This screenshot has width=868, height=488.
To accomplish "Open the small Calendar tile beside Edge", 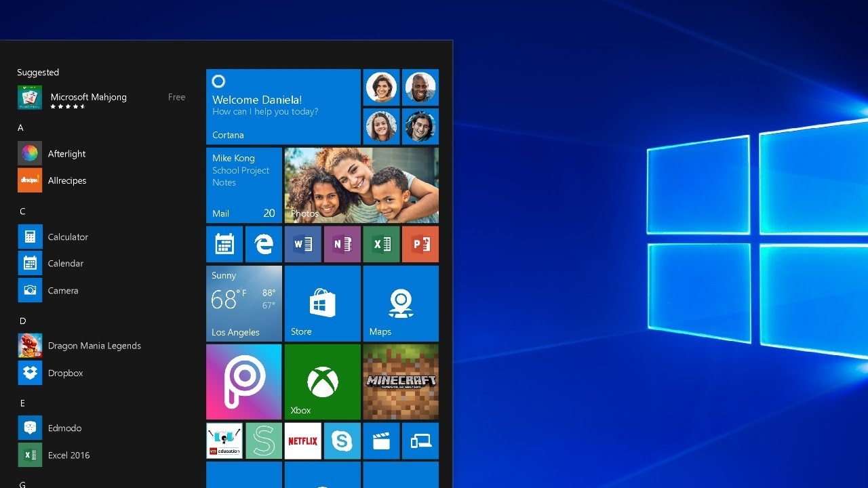I will 224,244.
